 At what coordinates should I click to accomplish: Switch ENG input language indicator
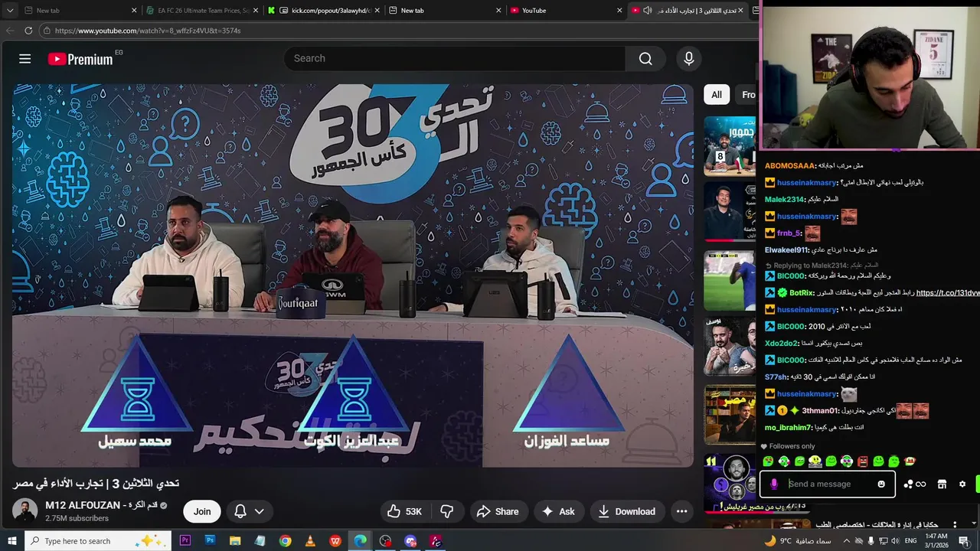coord(911,541)
